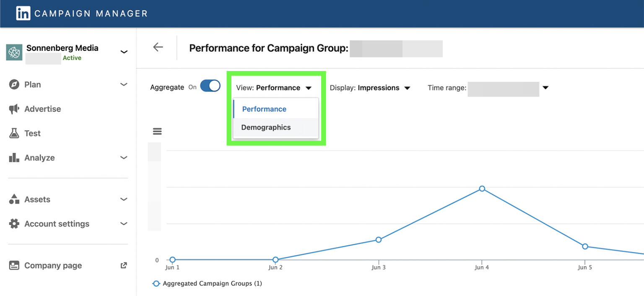644x296 pixels.
Task: Select the Plan compass icon in sidebar
Action: [x=14, y=84]
